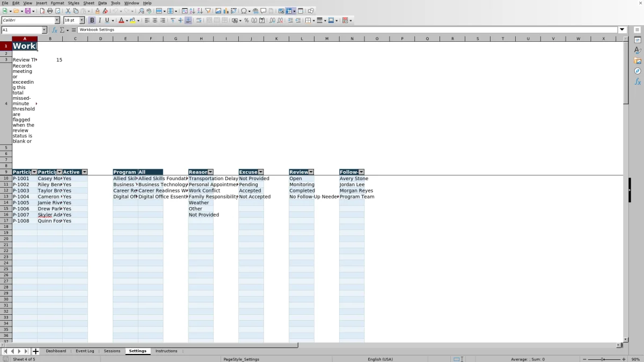Viewport: 644px width, 362px height.
Task: Open sidebar Styles icon
Action: click(638, 50)
